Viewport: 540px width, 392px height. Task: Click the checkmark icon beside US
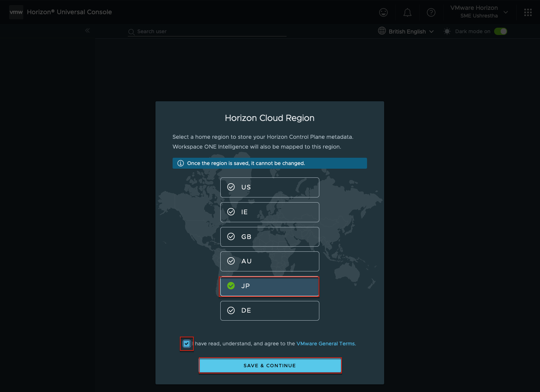tap(231, 187)
